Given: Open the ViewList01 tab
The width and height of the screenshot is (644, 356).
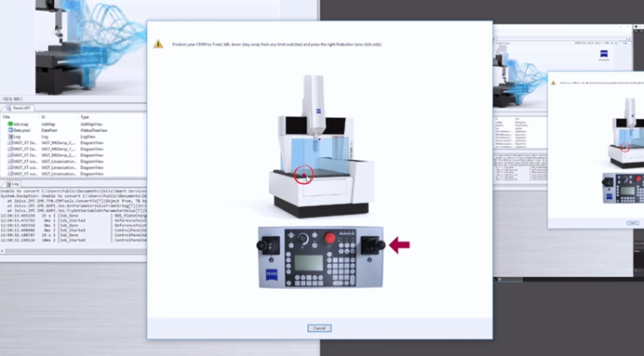Looking at the screenshot, I should [20, 108].
